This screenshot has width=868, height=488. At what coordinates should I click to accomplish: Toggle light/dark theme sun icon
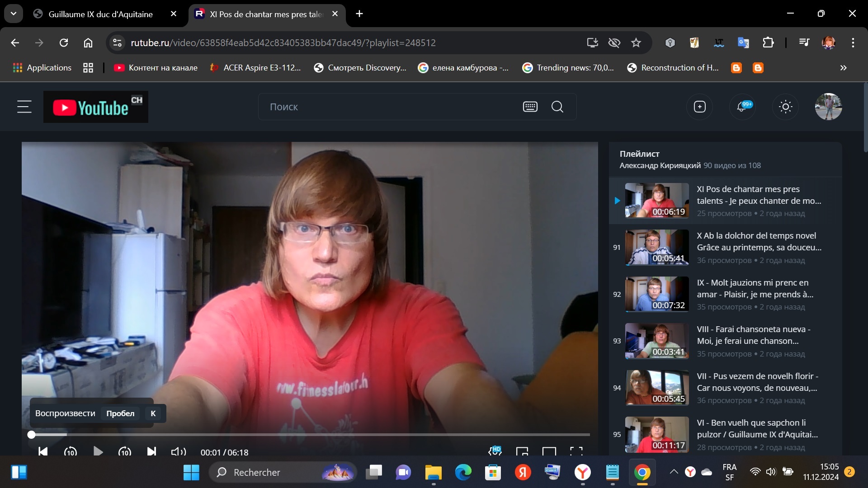tap(786, 107)
